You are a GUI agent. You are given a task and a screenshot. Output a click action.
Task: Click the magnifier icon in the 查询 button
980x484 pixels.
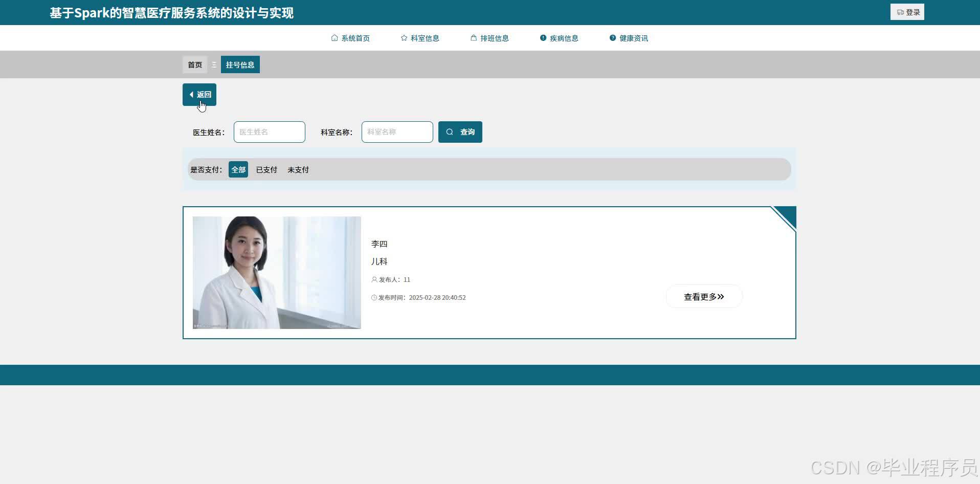pyautogui.click(x=449, y=131)
